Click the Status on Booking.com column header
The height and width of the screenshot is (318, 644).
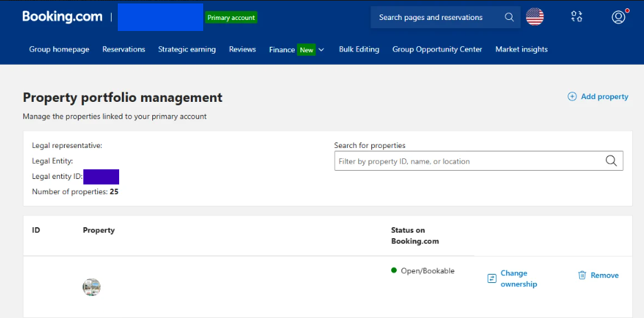click(x=415, y=235)
